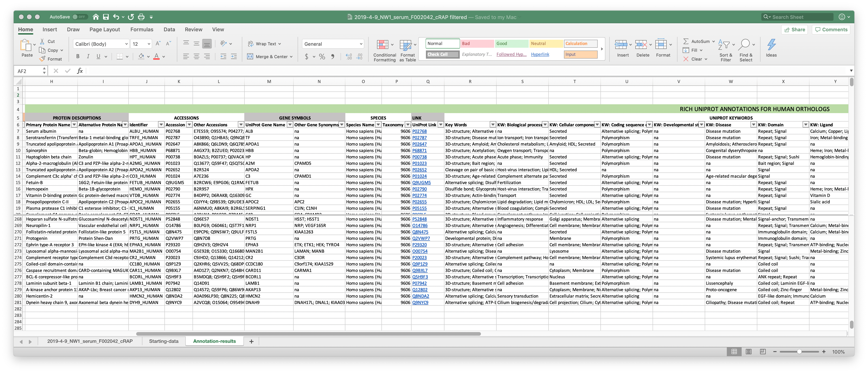
Task: Switch to Page Layout view
Action: click(x=748, y=351)
